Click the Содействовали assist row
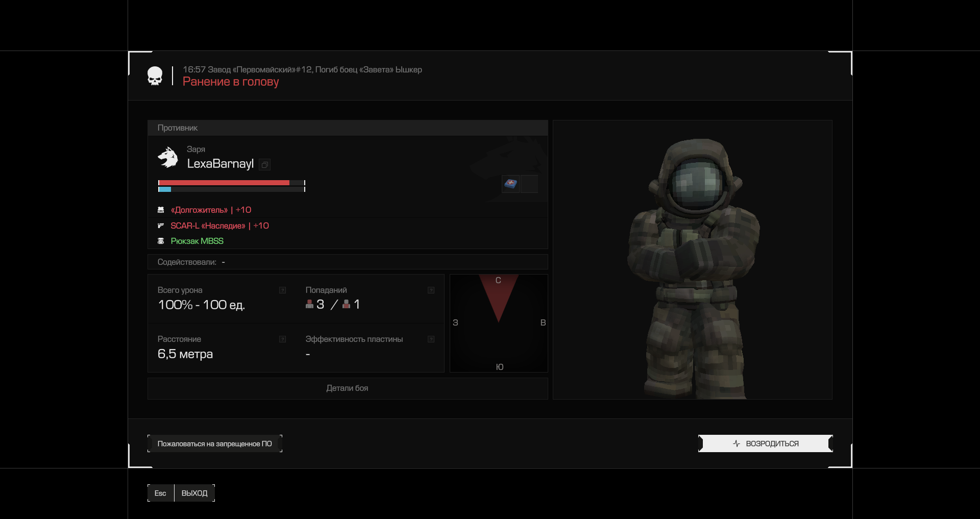This screenshot has width=980, height=519. click(x=348, y=262)
